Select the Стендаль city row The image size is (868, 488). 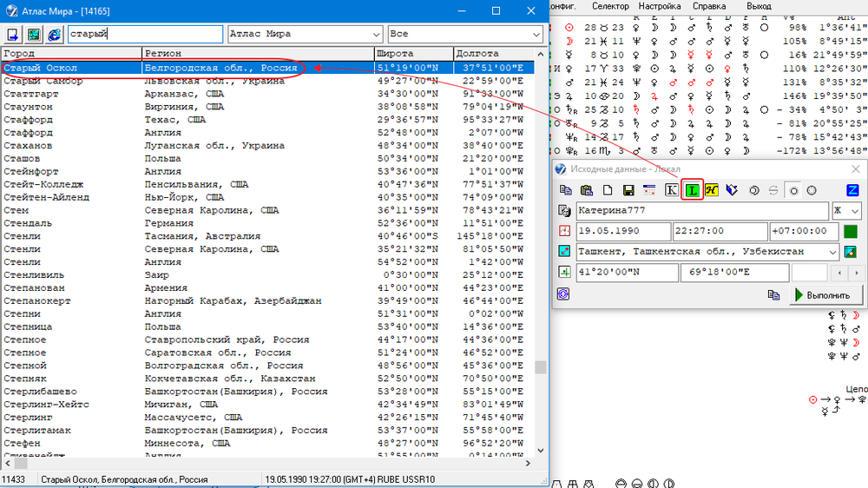(267, 223)
